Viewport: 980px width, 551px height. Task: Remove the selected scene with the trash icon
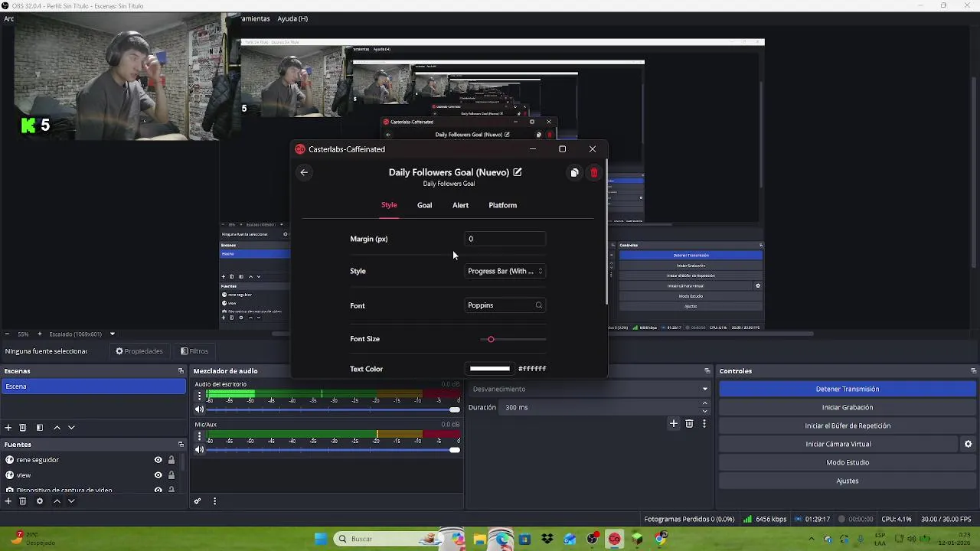[23, 428]
